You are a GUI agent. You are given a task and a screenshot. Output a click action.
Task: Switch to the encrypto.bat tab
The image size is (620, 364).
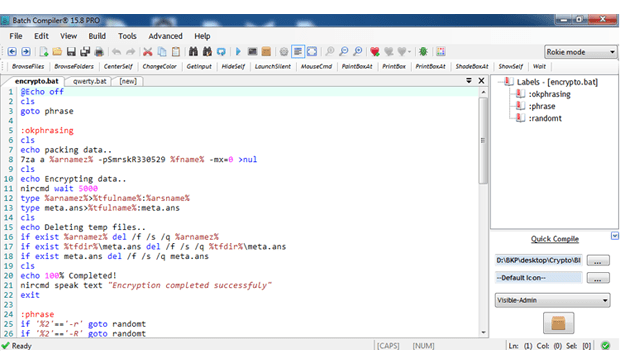point(36,81)
